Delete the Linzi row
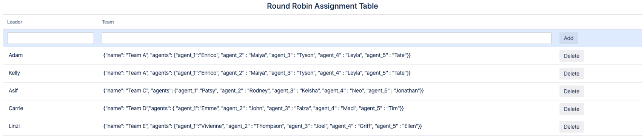Image resolution: width=644 pixels, height=137 pixels. pos(571,127)
